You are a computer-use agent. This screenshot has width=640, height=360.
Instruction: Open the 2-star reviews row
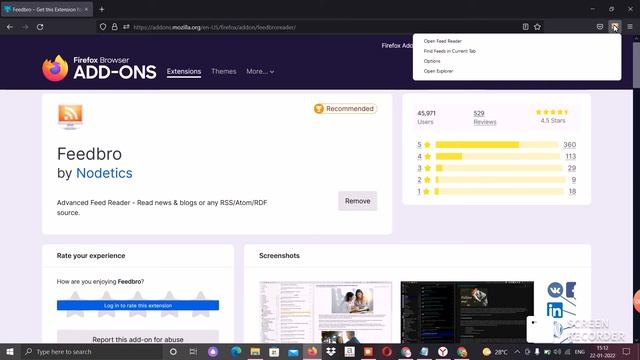[x=496, y=180]
